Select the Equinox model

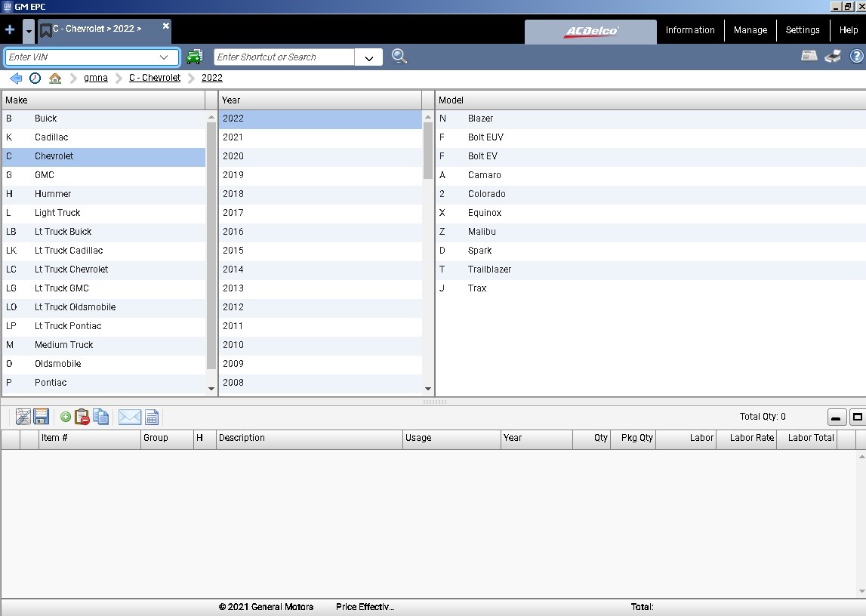pos(651,213)
